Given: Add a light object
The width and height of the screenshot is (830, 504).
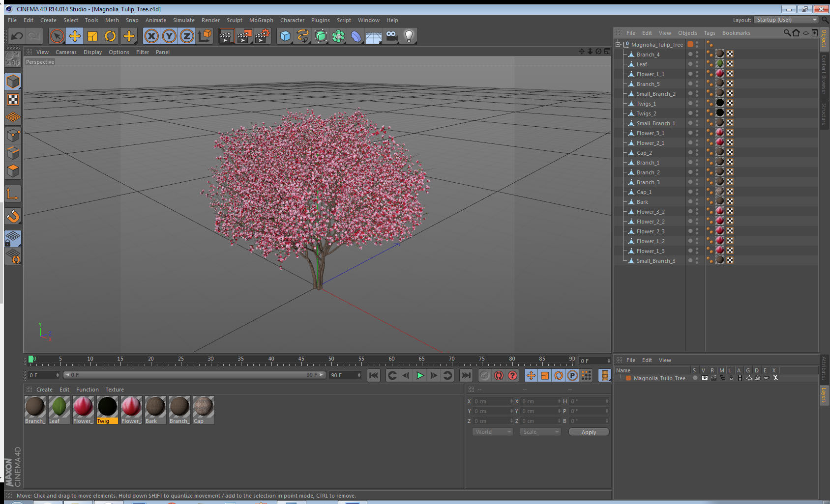Looking at the screenshot, I should pyautogui.click(x=409, y=36).
